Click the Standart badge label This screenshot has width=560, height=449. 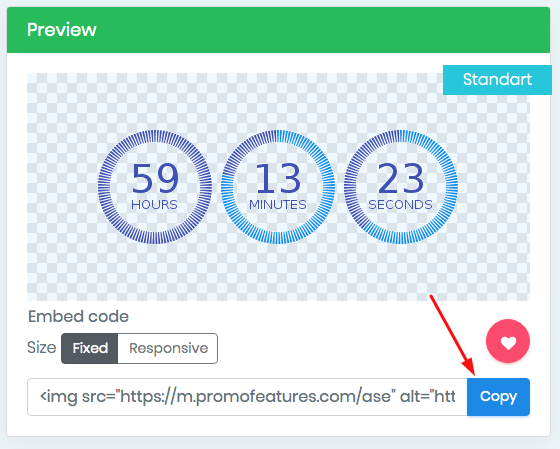pos(497,80)
